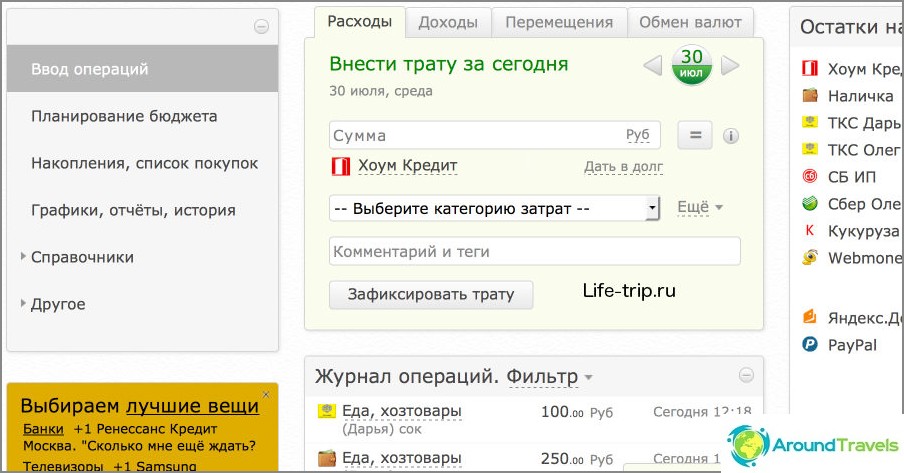Switch to the Обмен валют tab
The width and height of the screenshot is (904, 473).
tap(690, 22)
